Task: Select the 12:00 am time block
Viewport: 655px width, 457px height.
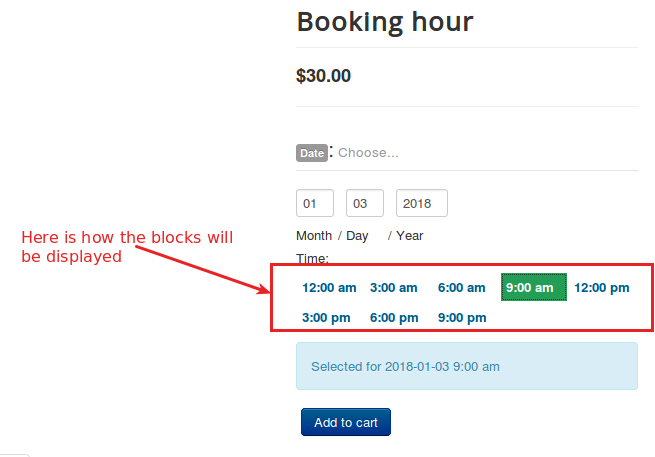Action: pyautogui.click(x=329, y=288)
